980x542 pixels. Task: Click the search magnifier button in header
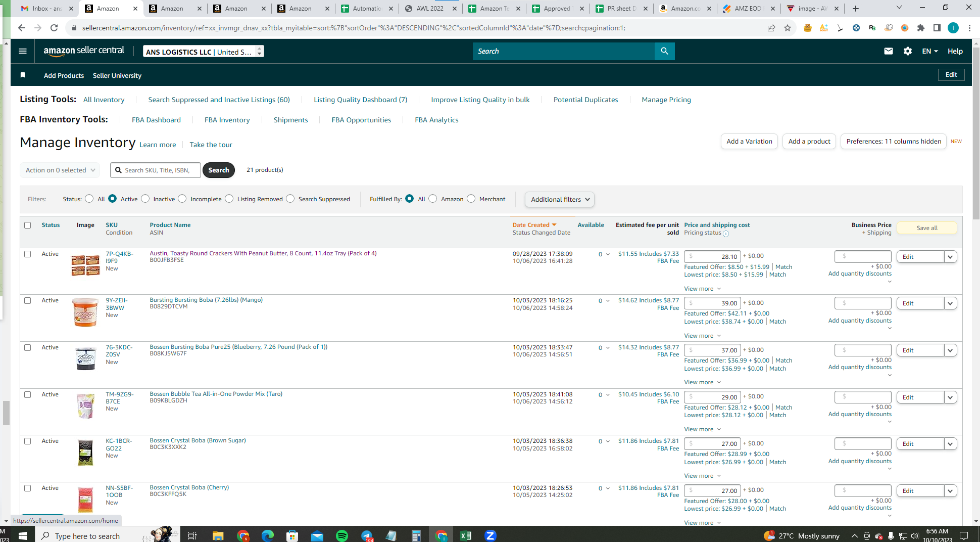click(x=664, y=51)
